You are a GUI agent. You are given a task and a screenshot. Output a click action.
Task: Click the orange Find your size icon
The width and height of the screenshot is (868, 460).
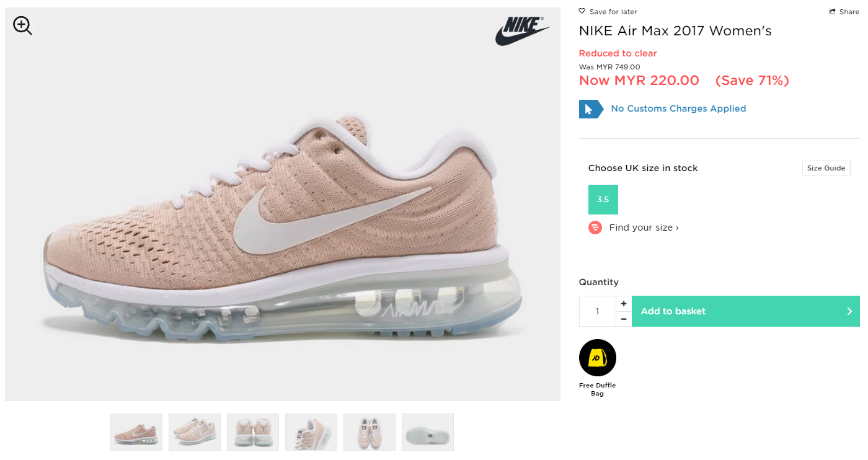595,228
